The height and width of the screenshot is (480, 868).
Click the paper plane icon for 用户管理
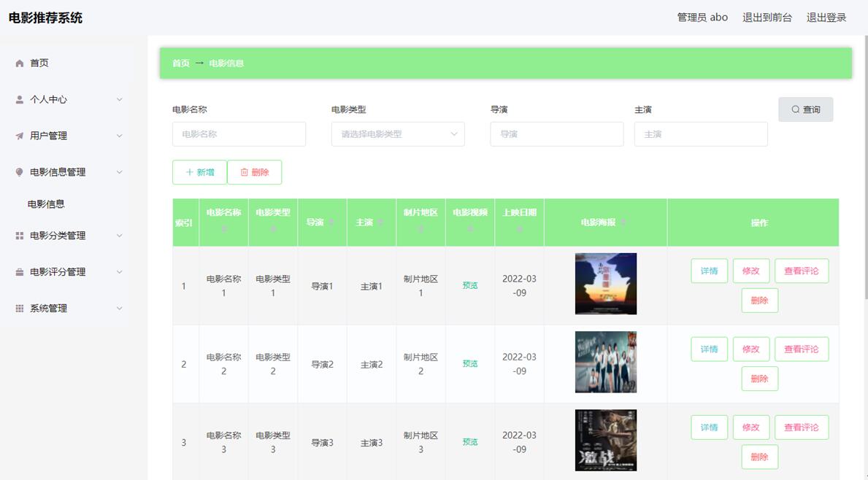(x=20, y=136)
